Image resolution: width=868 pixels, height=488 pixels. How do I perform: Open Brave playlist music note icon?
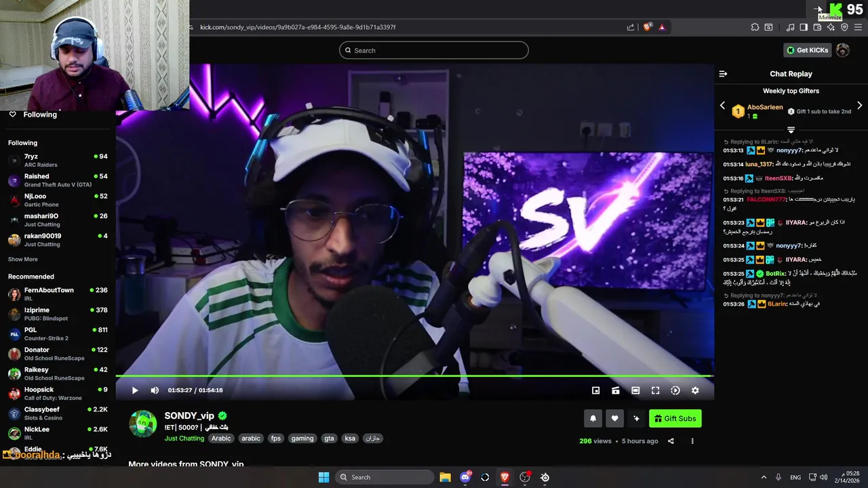790,27
